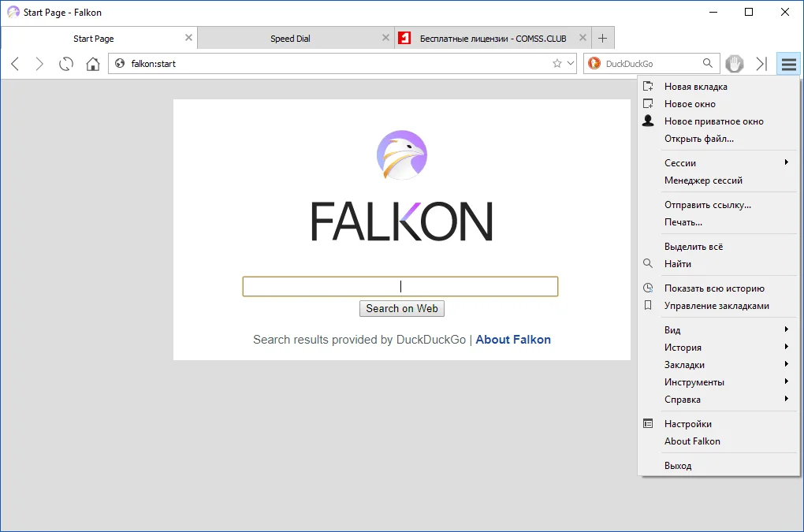Open Показать всю историю

[719, 288]
